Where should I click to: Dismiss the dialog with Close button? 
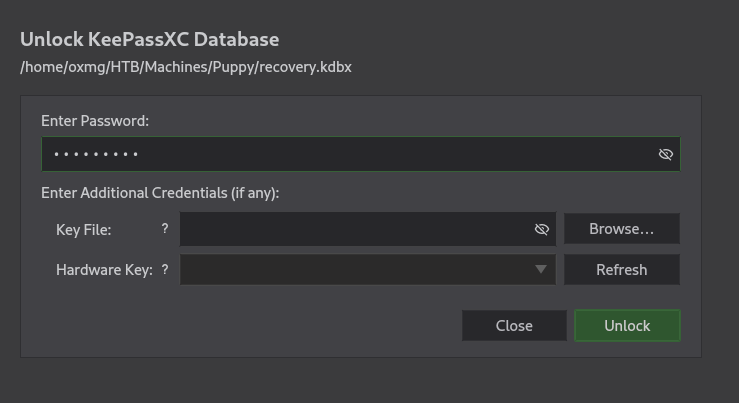coord(514,325)
